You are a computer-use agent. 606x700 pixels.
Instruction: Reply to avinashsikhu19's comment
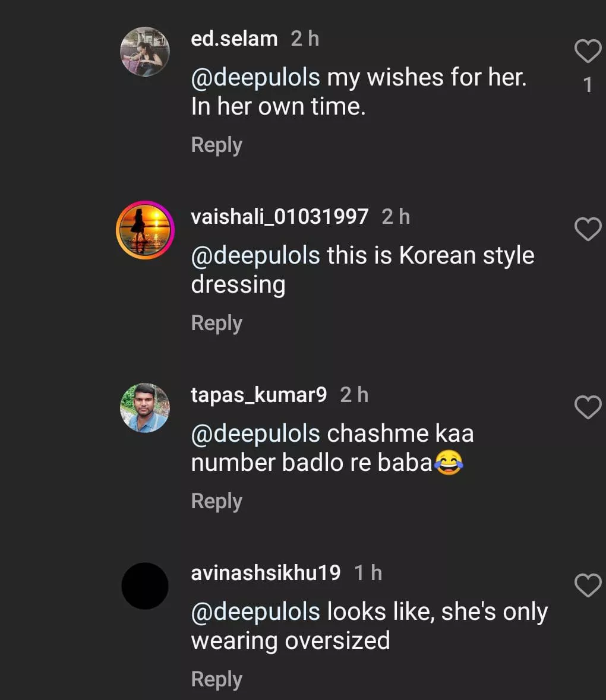[216, 679]
